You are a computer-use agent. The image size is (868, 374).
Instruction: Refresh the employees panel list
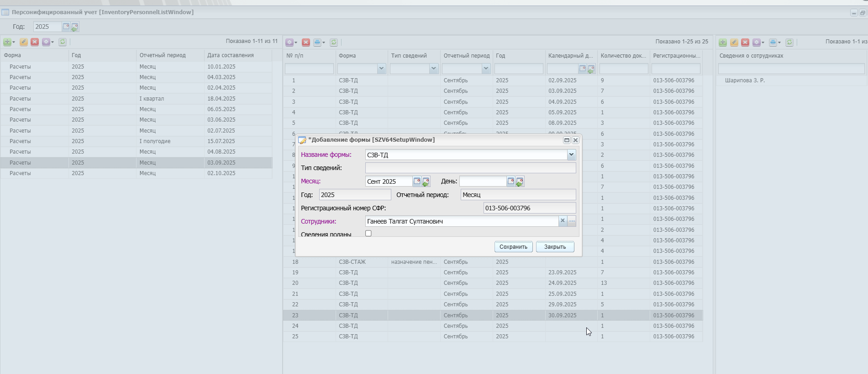(789, 43)
